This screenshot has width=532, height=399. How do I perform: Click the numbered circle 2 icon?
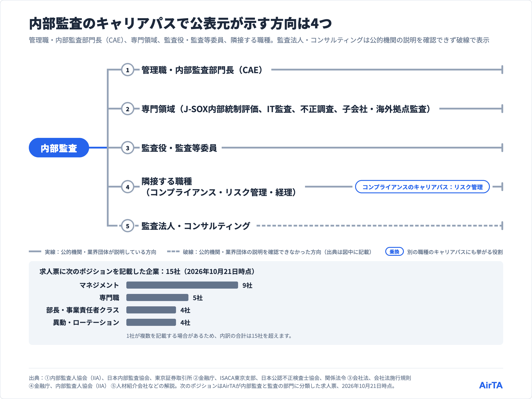pos(127,109)
